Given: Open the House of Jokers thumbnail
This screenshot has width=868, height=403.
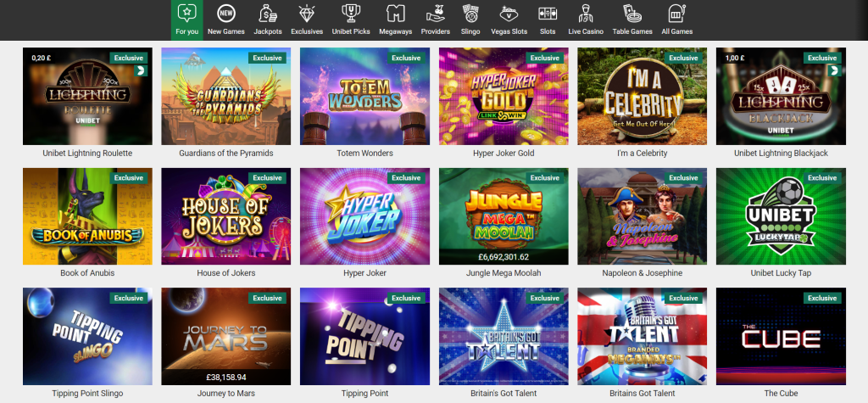Looking at the screenshot, I should pos(225,216).
